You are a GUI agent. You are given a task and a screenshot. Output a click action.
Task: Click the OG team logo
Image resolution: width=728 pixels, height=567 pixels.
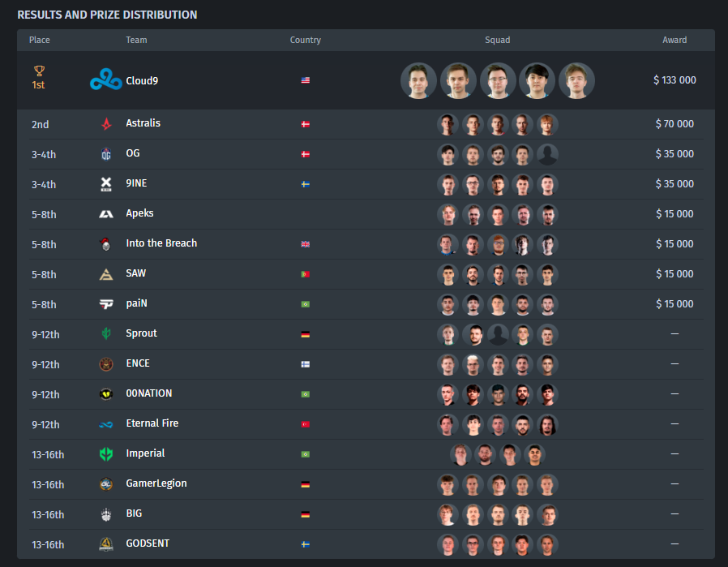[106, 154]
